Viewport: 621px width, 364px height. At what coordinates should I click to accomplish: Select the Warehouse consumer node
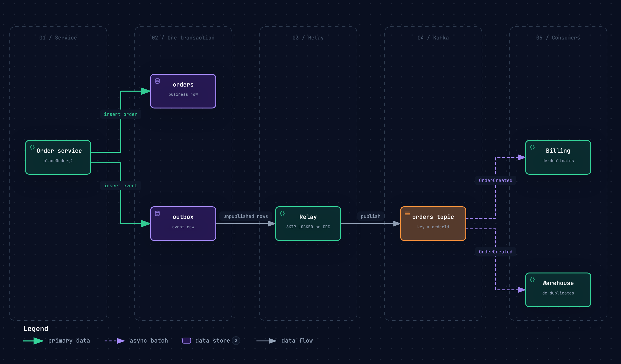tap(558, 290)
